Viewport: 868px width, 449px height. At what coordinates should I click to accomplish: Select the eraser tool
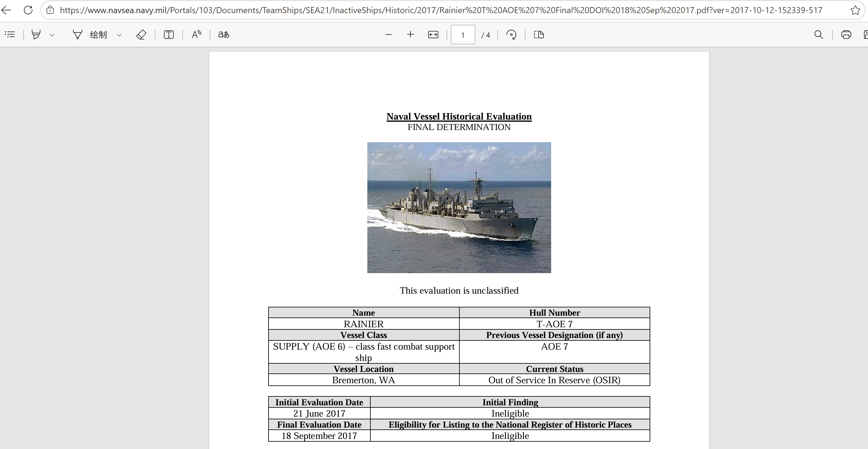pos(141,34)
